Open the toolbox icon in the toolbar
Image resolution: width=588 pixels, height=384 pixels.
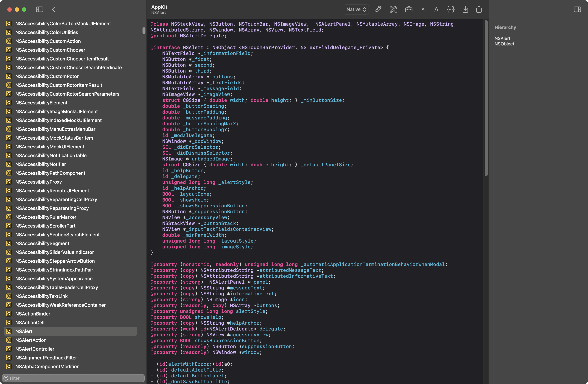(409, 9)
